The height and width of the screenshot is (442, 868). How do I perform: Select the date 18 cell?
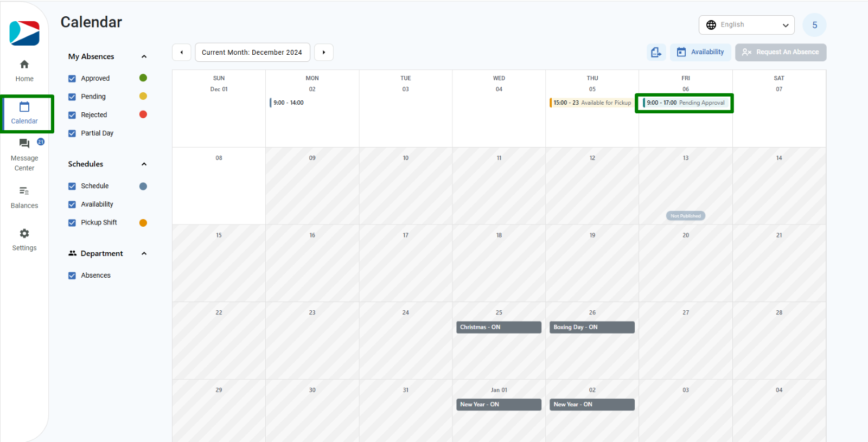[x=499, y=263]
